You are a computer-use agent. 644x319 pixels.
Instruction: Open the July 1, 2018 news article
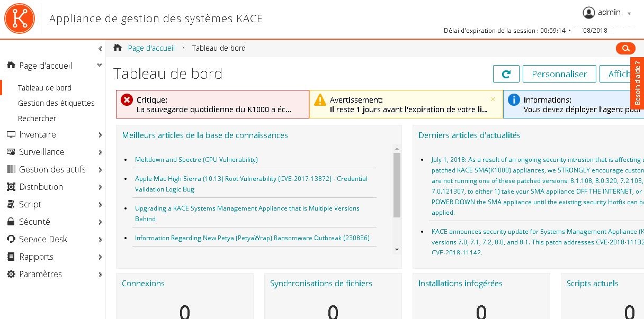tap(538, 186)
